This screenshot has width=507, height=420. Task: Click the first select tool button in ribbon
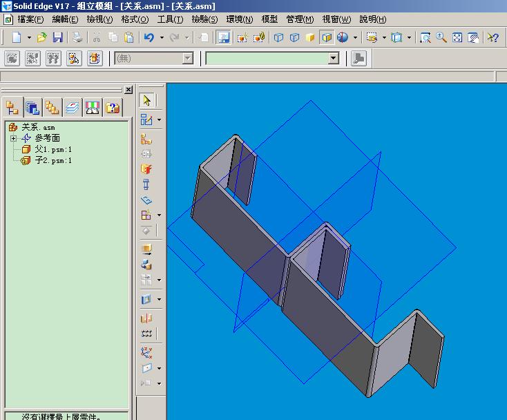(12, 59)
